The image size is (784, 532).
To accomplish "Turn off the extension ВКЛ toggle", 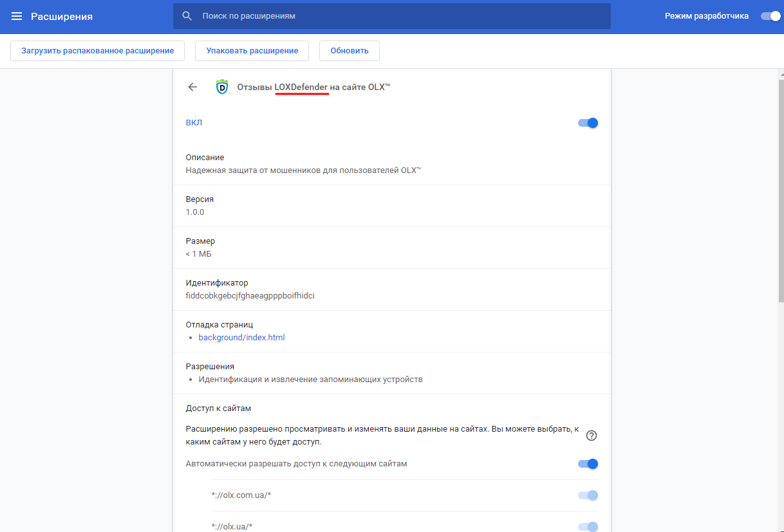I will 588,123.
